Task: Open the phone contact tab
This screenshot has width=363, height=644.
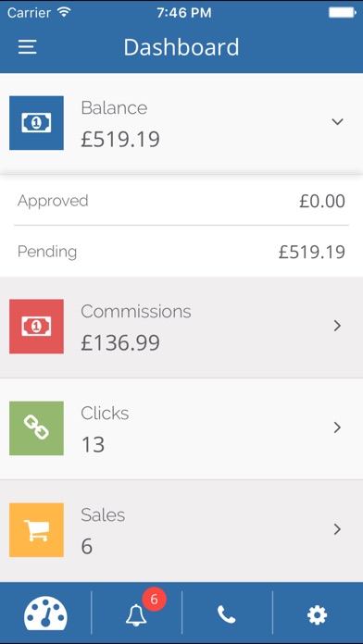Action: point(227,614)
